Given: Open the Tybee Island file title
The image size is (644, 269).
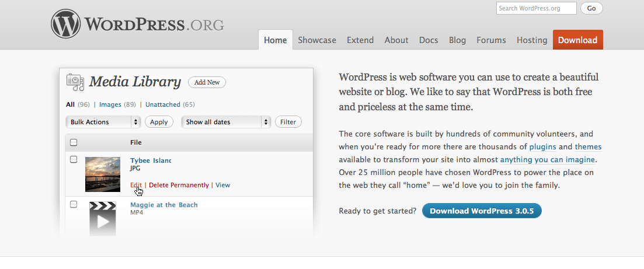Looking at the screenshot, I should pyautogui.click(x=150, y=160).
